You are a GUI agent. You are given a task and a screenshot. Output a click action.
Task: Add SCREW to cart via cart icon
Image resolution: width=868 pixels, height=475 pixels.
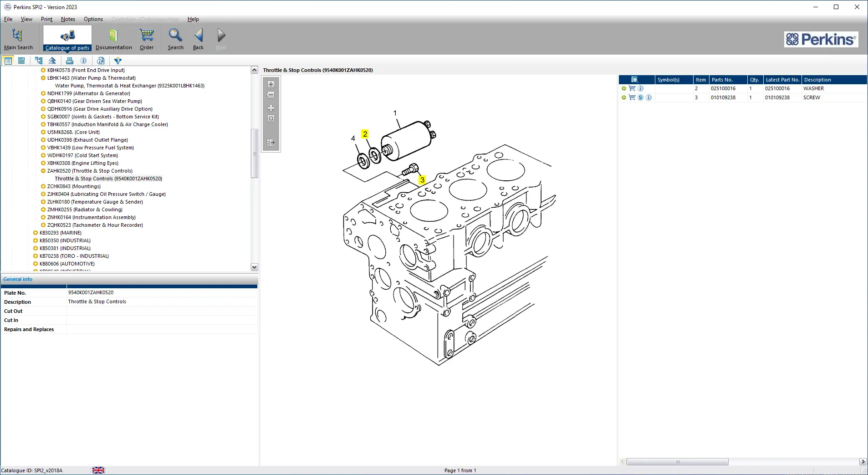point(632,97)
